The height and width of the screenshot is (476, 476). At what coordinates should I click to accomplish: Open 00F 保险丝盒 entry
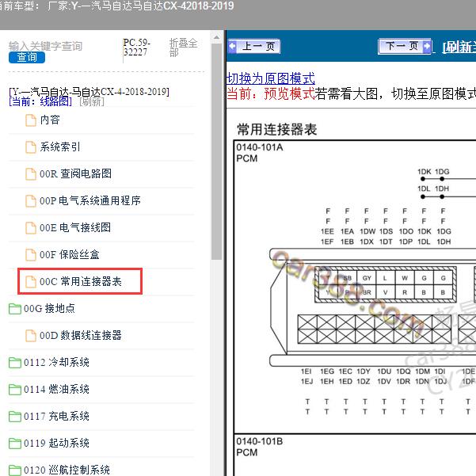tap(70, 255)
